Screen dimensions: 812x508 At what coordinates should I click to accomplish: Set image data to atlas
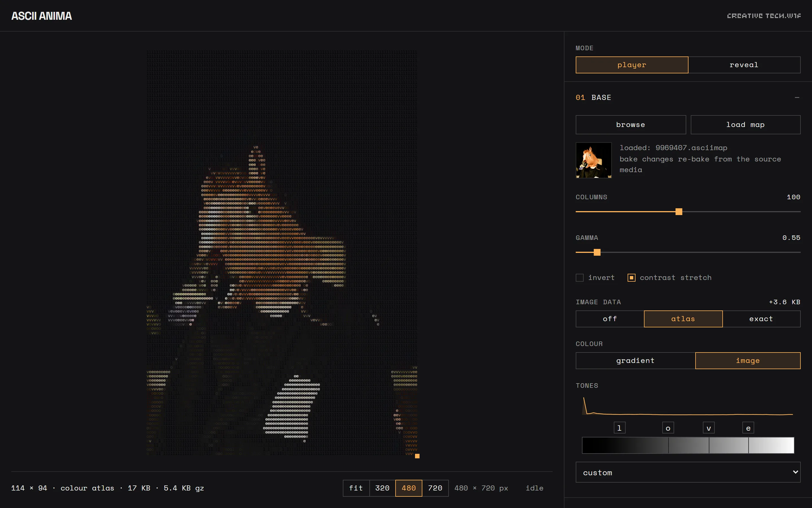pyautogui.click(x=683, y=319)
